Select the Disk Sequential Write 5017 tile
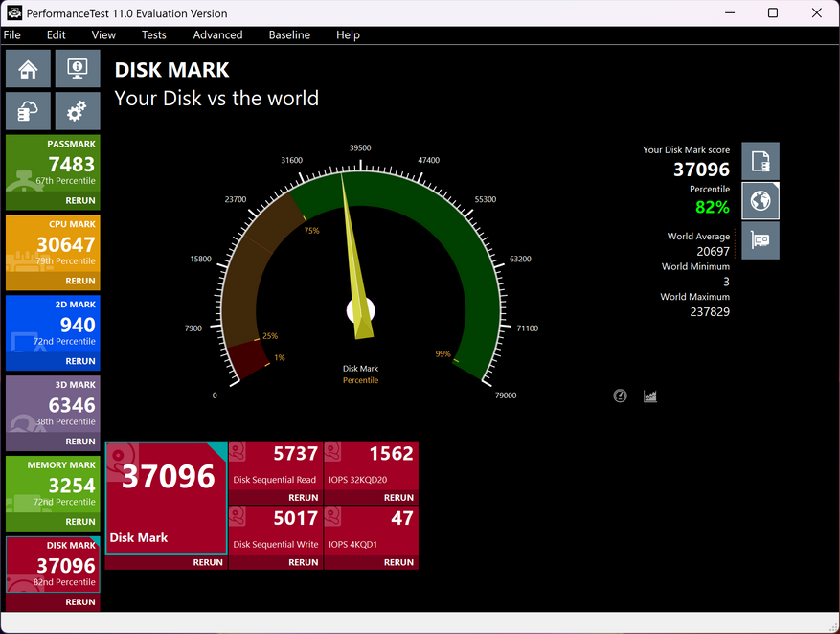Viewport: 840px width, 634px height. click(x=275, y=531)
